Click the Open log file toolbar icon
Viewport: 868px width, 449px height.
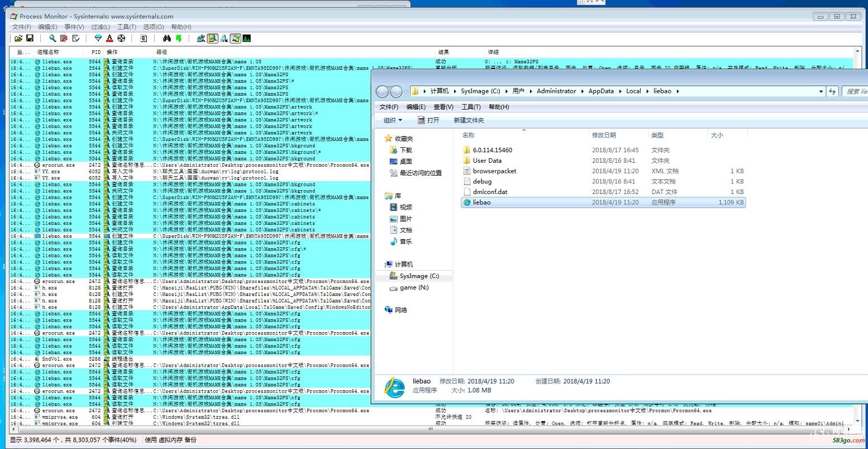pos(18,39)
